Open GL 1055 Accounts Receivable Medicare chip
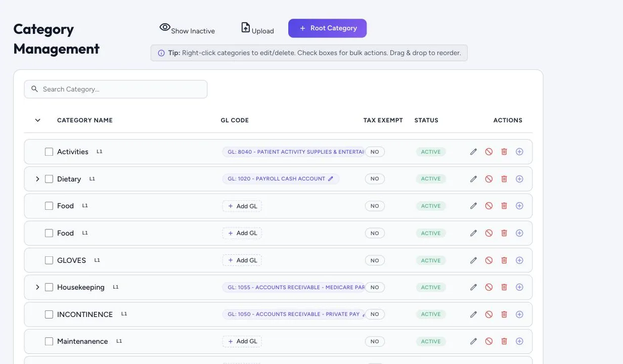Viewport: 623px width, 364px height. 293,287
